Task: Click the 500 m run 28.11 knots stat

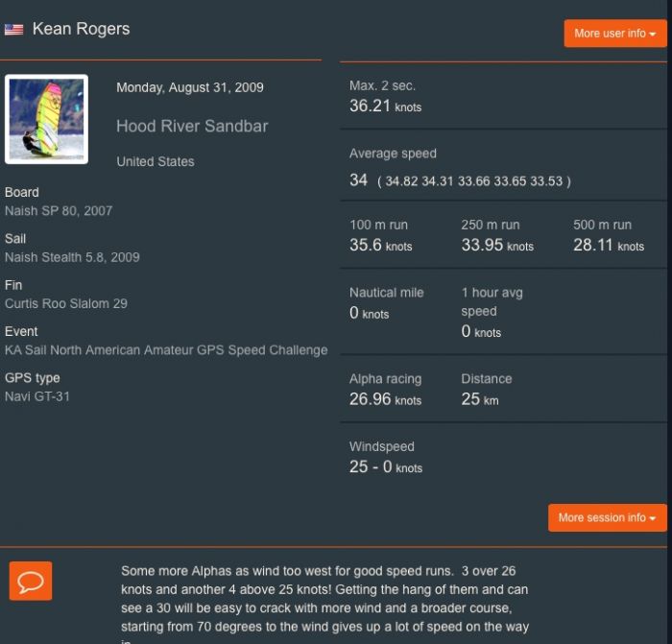Action: pos(609,246)
